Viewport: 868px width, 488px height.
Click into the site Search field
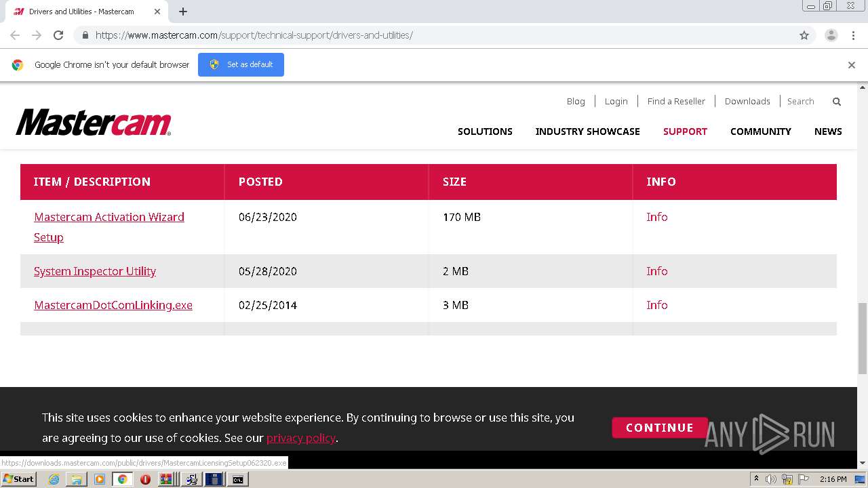point(804,102)
